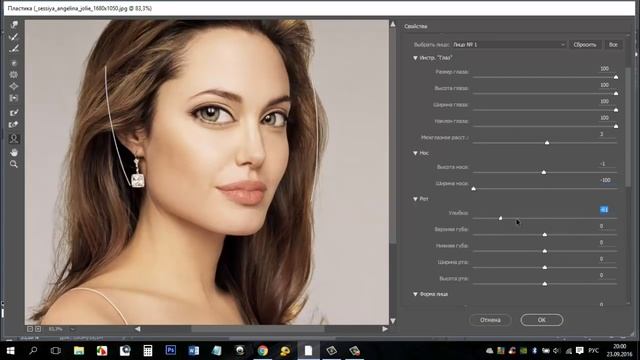Click the Высота глаза slider handle
Screen dimensions: 640x360
click(616, 93)
